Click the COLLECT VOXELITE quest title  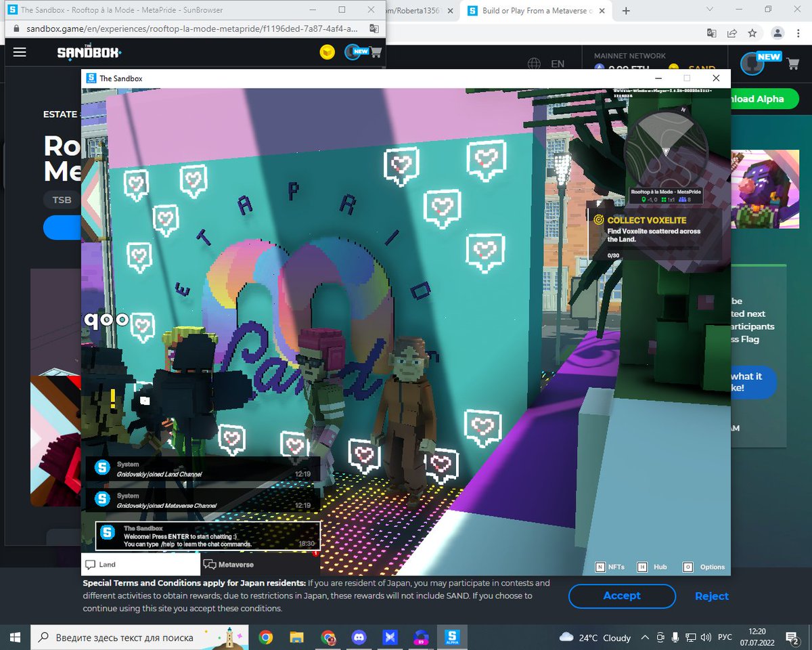click(x=647, y=220)
